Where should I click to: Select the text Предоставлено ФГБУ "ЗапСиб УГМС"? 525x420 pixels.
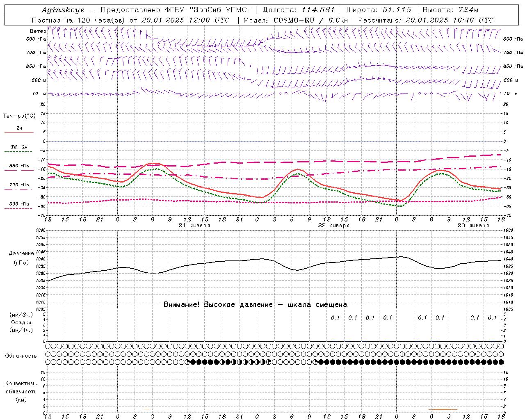(176, 10)
